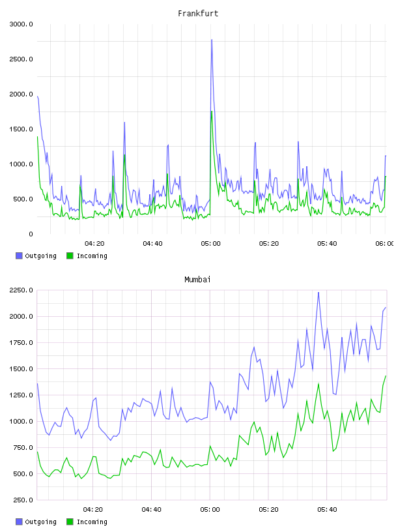Image resolution: width=396 pixels, height=532 pixels.
Task: Select the Outgoing label under Mumbai chart
Action: point(40,522)
